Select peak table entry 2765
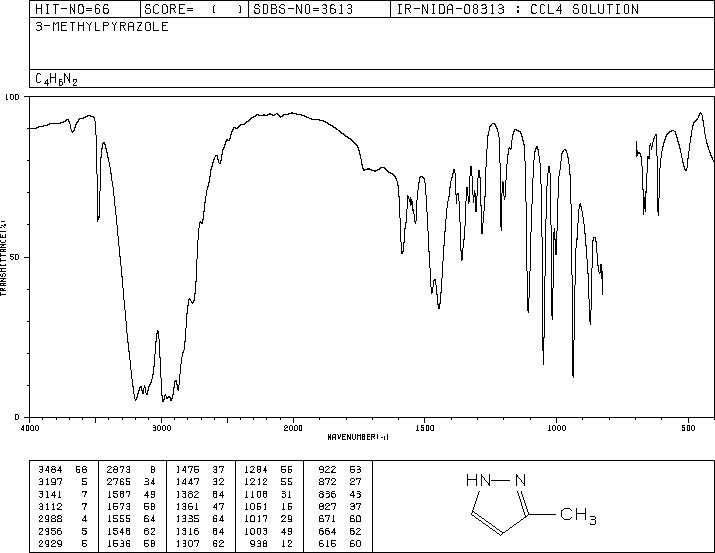Viewport: 715px width, 553px height. point(131,482)
